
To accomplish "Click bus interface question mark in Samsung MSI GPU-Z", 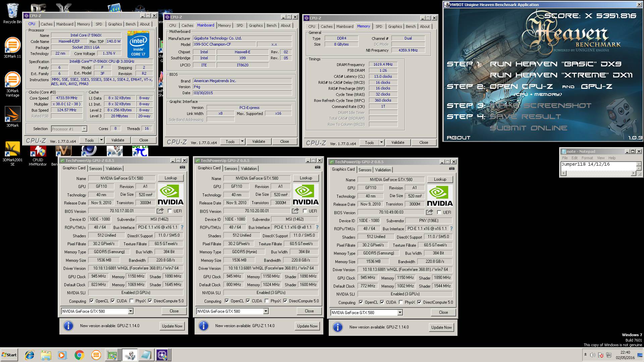I will [x=182, y=227].
